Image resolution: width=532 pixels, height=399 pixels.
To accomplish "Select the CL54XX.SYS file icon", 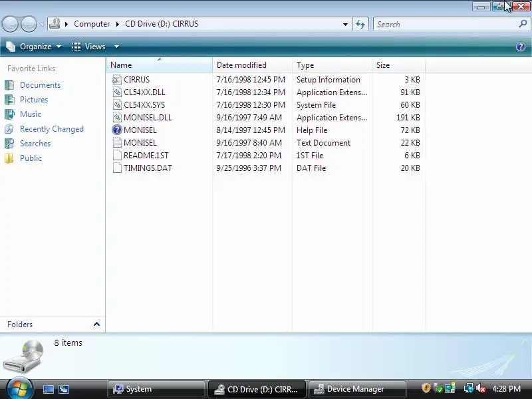I will coord(117,105).
